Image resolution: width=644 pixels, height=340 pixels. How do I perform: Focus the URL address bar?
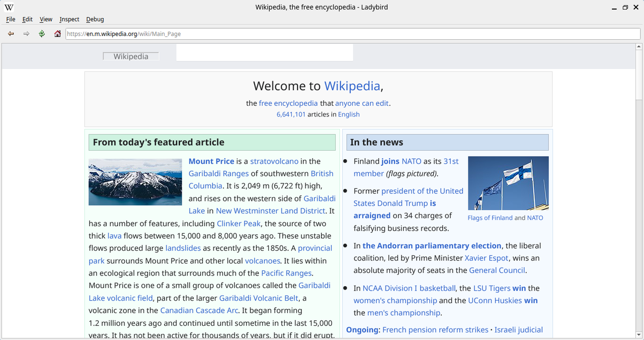click(x=353, y=34)
